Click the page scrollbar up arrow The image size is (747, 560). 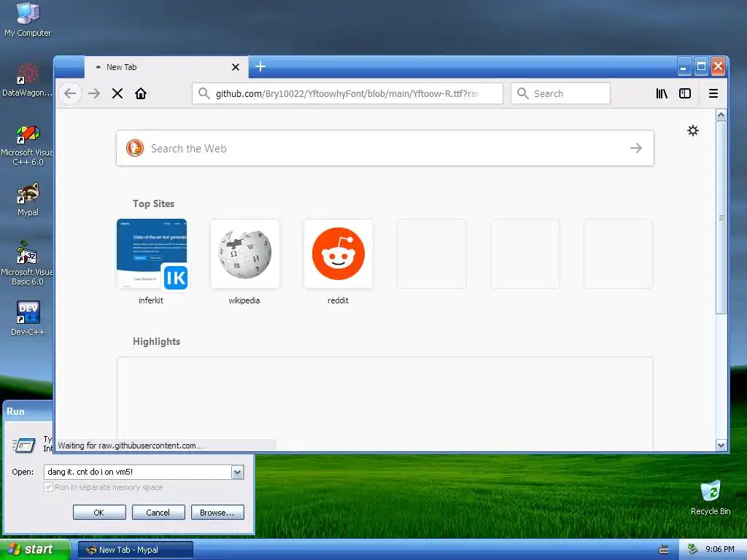721,114
